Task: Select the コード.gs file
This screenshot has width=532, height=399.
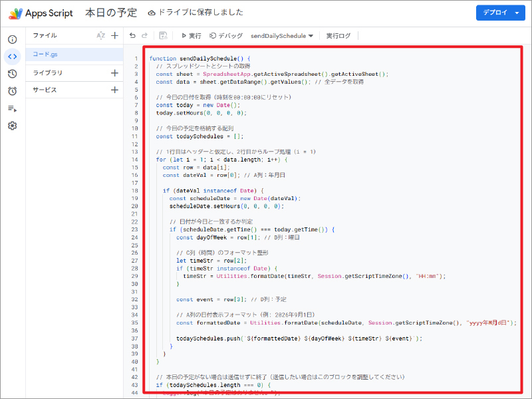Action: pos(74,55)
